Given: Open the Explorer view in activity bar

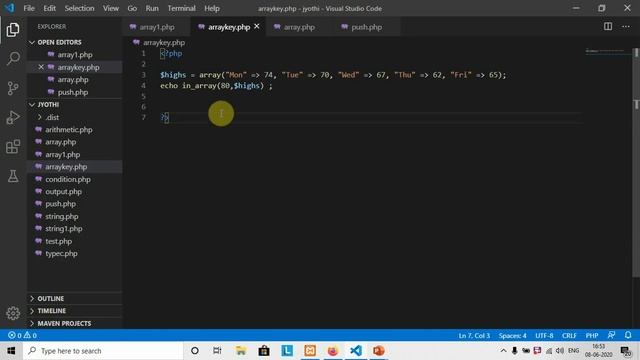Looking at the screenshot, I should [x=13, y=30].
